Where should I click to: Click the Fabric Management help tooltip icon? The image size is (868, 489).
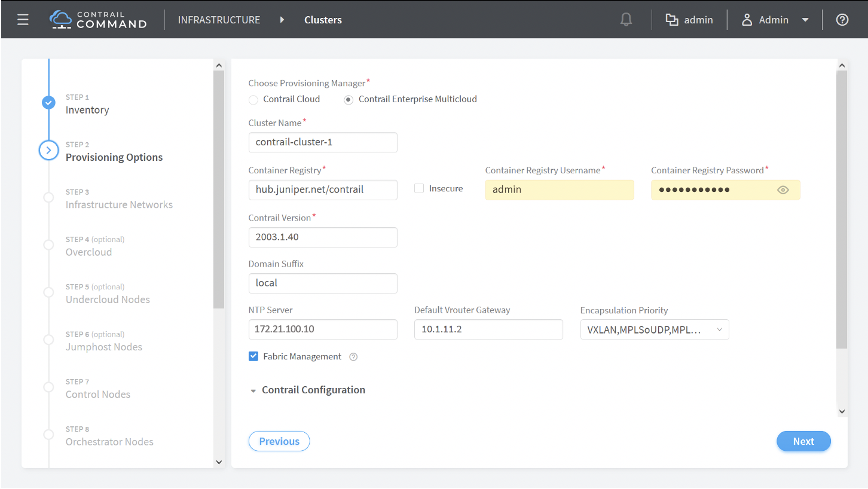pos(353,357)
